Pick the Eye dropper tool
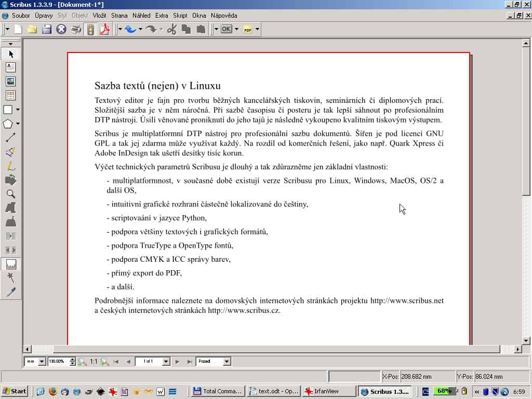The image size is (532, 399). click(x=11, y=292)
